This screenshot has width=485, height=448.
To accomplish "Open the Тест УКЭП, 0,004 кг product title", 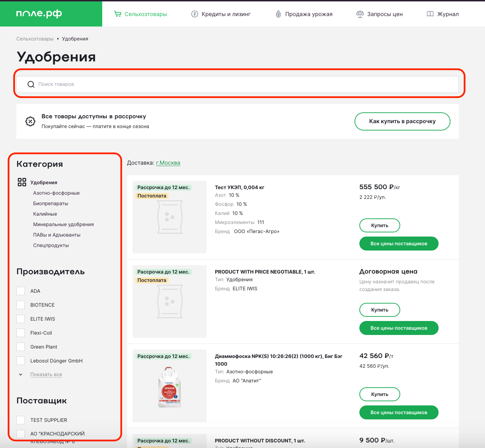I will click(x=239, y=187).
